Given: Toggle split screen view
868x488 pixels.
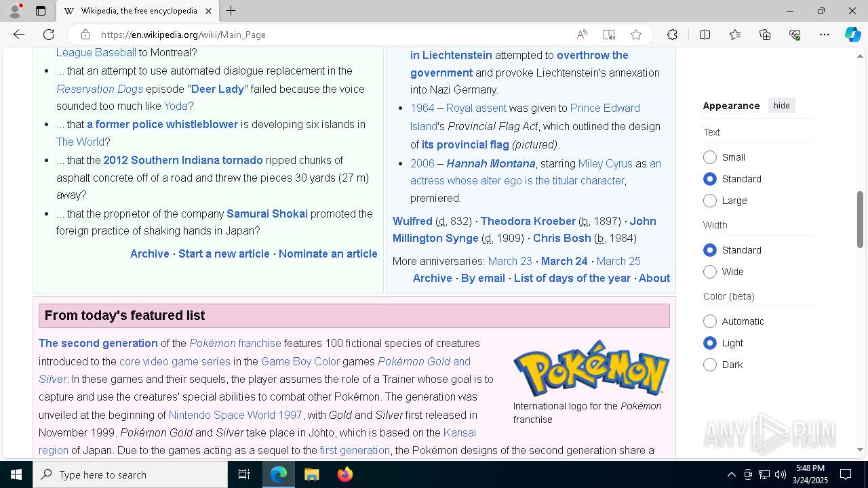Looking at the screenshot, I should tap(705, 35).
